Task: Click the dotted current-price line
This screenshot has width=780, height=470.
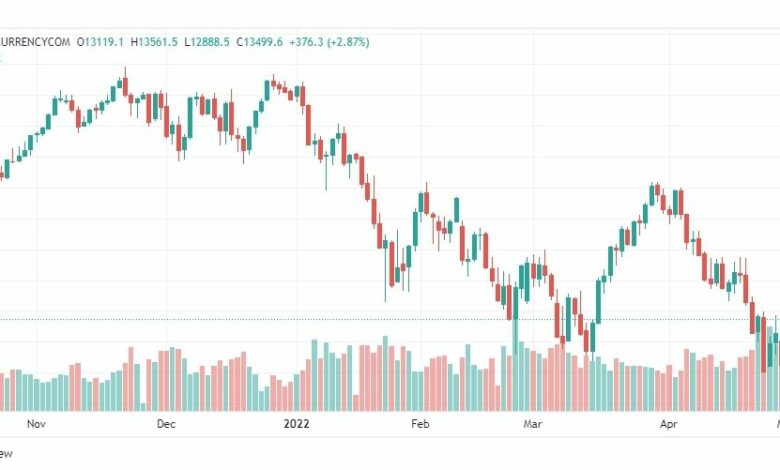Action: (390, 319)
